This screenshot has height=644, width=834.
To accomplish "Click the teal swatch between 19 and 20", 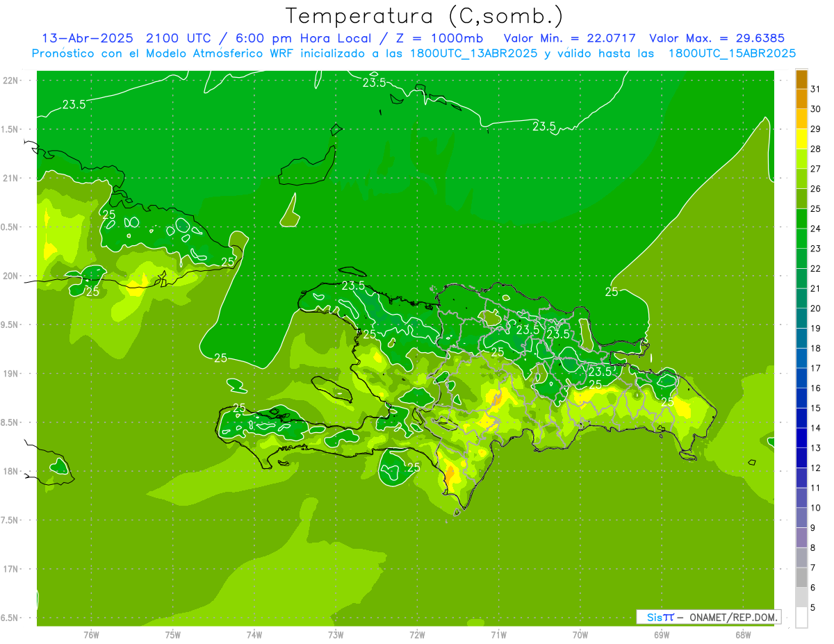I will (801, 319).
